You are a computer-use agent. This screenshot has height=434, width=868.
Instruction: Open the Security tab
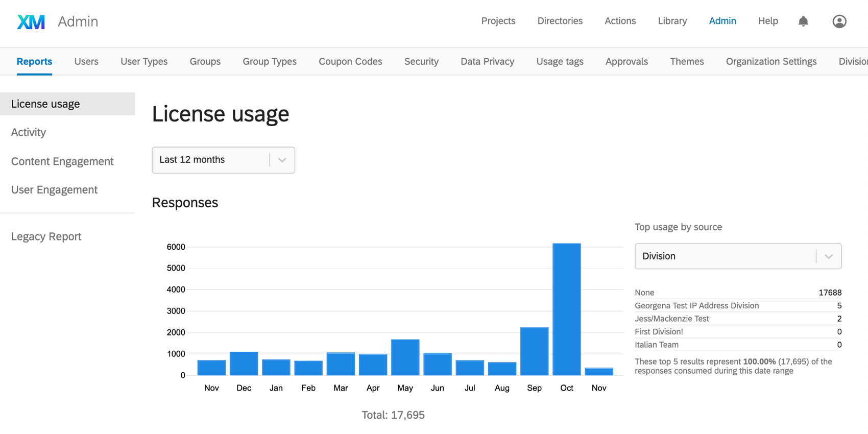[x=421, y=61]
